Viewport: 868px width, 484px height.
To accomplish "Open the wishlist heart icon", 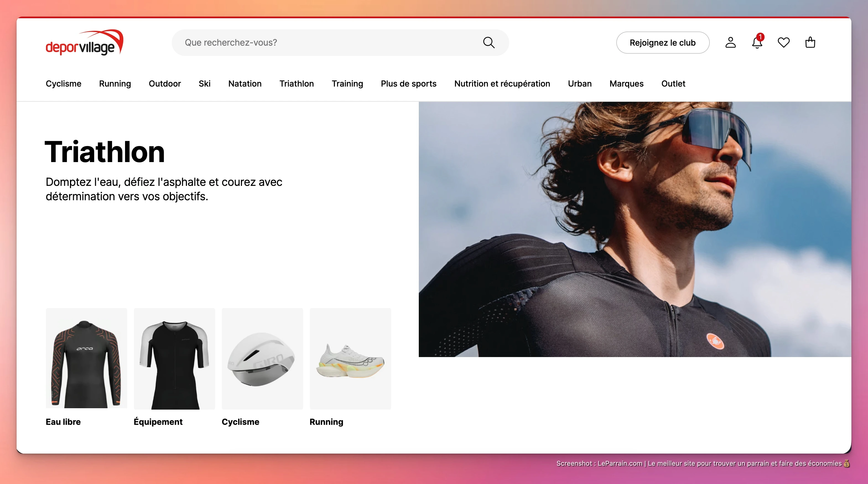I will pyautogui.click(x=783, y=42).
